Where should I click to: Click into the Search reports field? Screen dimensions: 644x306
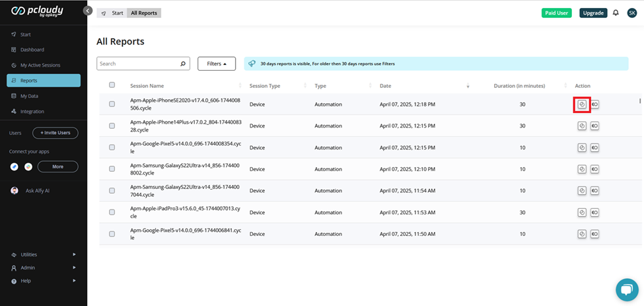point(137,64)
